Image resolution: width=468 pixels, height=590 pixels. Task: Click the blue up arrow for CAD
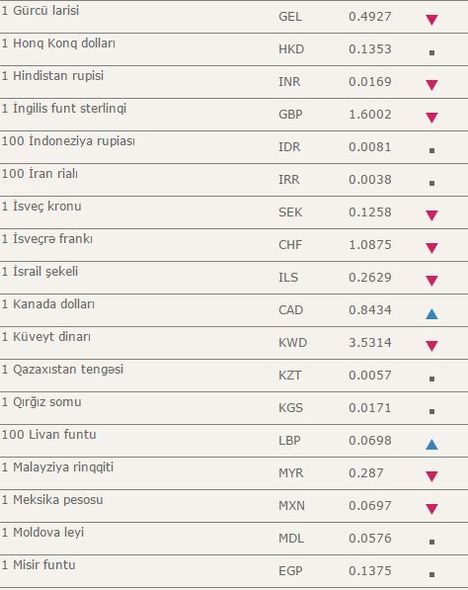pyautogui.click(x=432, y=314)
